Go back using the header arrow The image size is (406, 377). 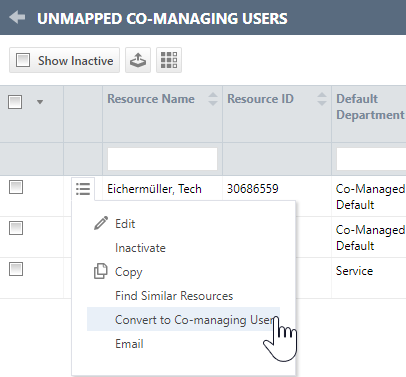coord(17,17)
